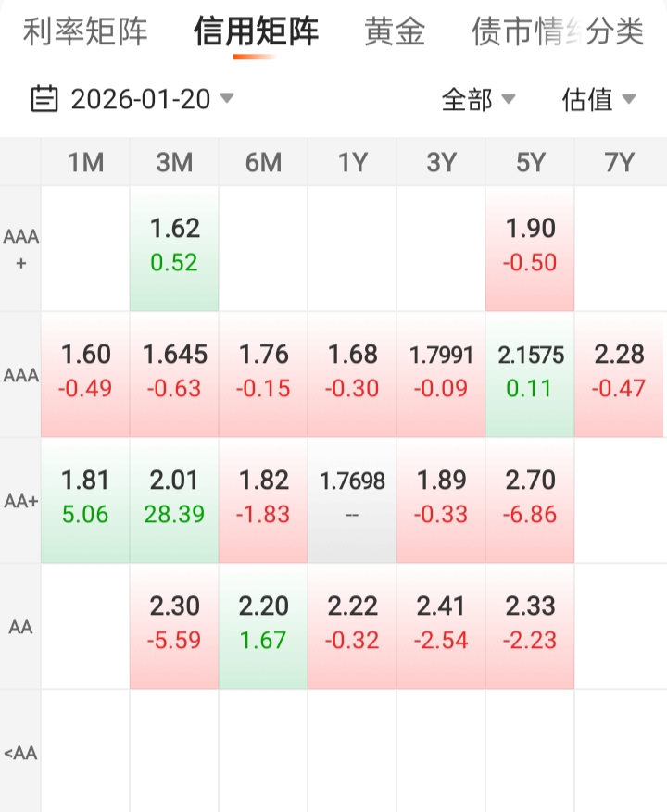The image size is (667, 812).
Task: Select the AAA 7Y cell showing 2.28
Action: 619,372
